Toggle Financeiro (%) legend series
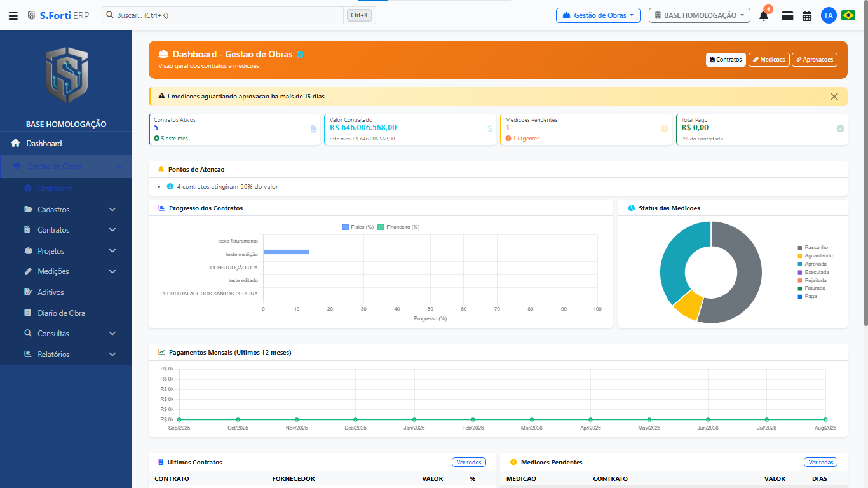The height and width of the screenshot is (488, 868). (398, 227)
